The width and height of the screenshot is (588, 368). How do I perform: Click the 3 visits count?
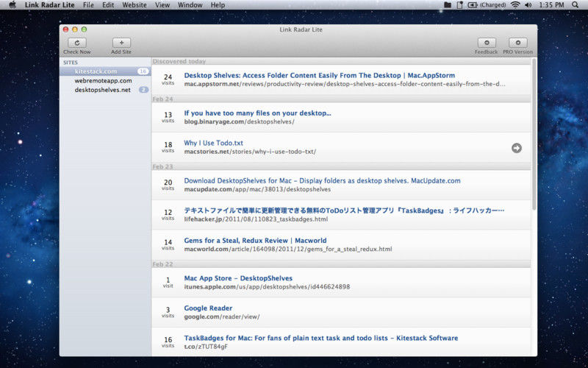(x=168, y=312)
